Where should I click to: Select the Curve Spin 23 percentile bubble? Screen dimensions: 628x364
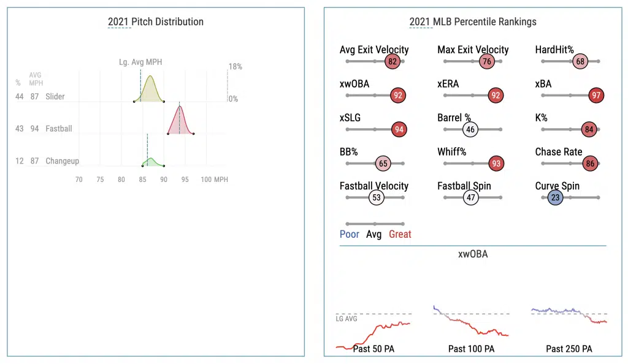point(555,198)
